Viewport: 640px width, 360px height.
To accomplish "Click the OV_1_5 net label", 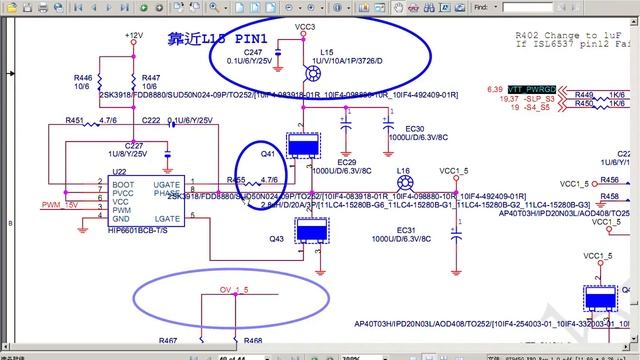I will click(234, 290).
